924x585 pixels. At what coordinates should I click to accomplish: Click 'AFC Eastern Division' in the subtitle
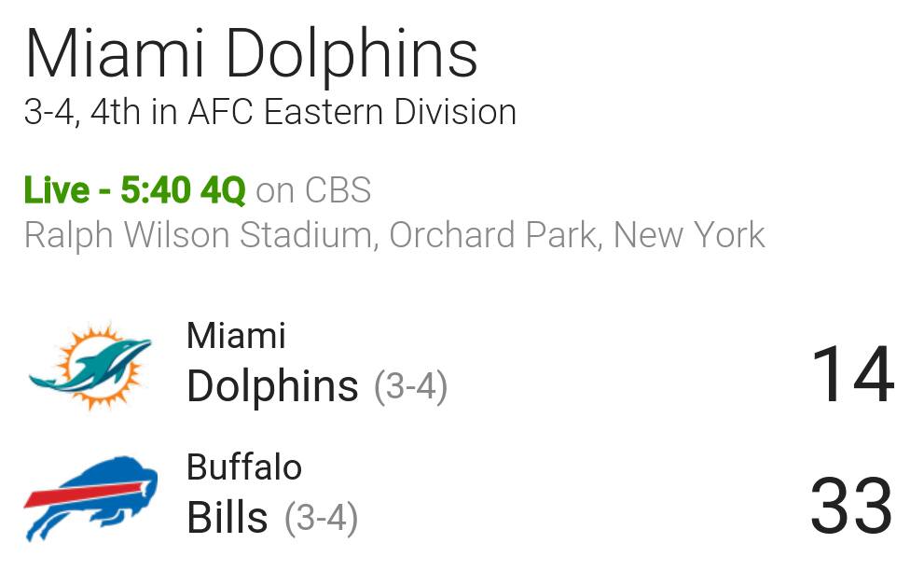pos(352,111)
